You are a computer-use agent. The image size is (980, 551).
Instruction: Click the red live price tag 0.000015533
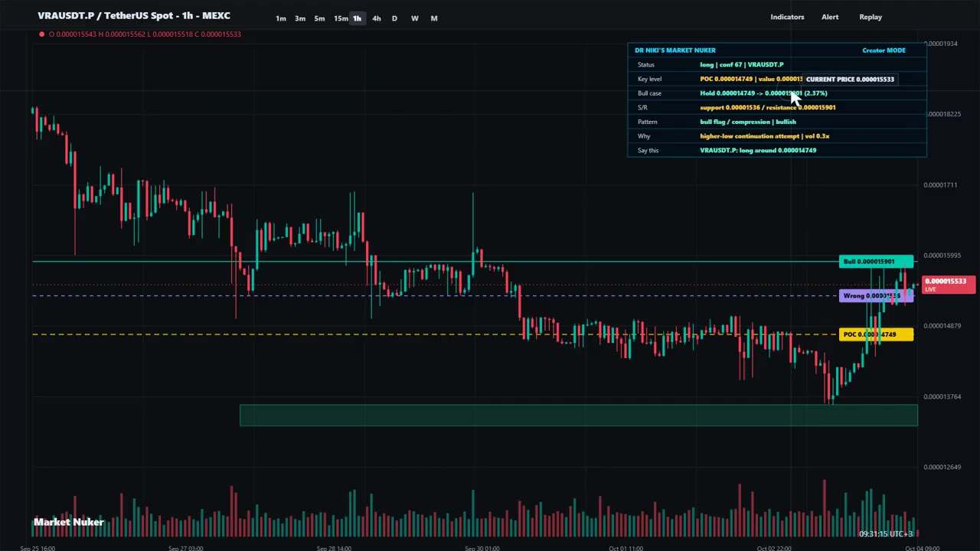click(949, 285)
